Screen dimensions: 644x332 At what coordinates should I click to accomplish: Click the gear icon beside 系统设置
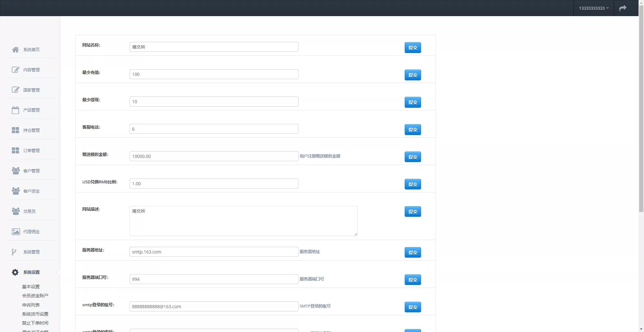15,272
